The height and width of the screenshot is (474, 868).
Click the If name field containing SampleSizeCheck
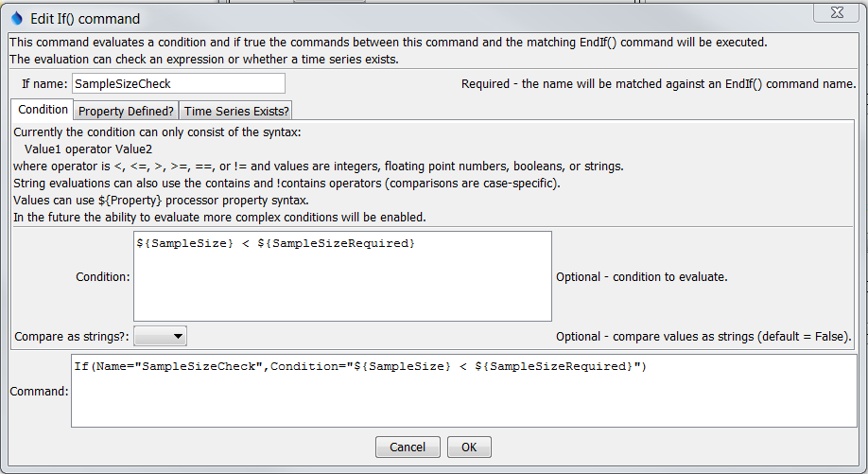177,84
